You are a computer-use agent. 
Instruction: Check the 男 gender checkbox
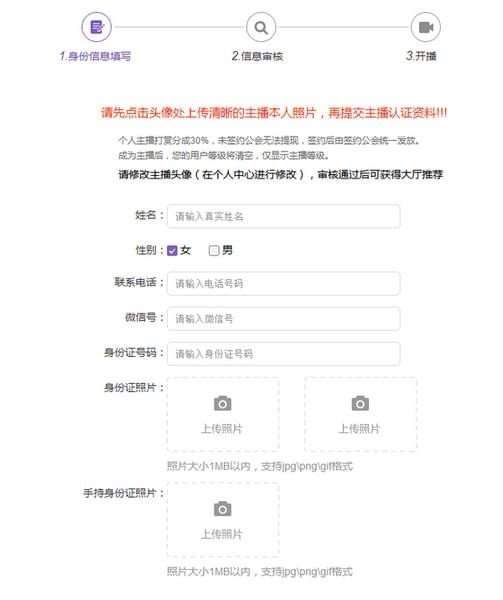click(214, 251)
